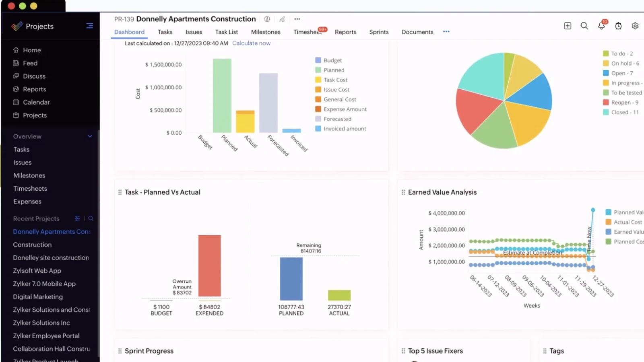Open the Timesheet tab
The image size is (644, 362).
(308, 32)
